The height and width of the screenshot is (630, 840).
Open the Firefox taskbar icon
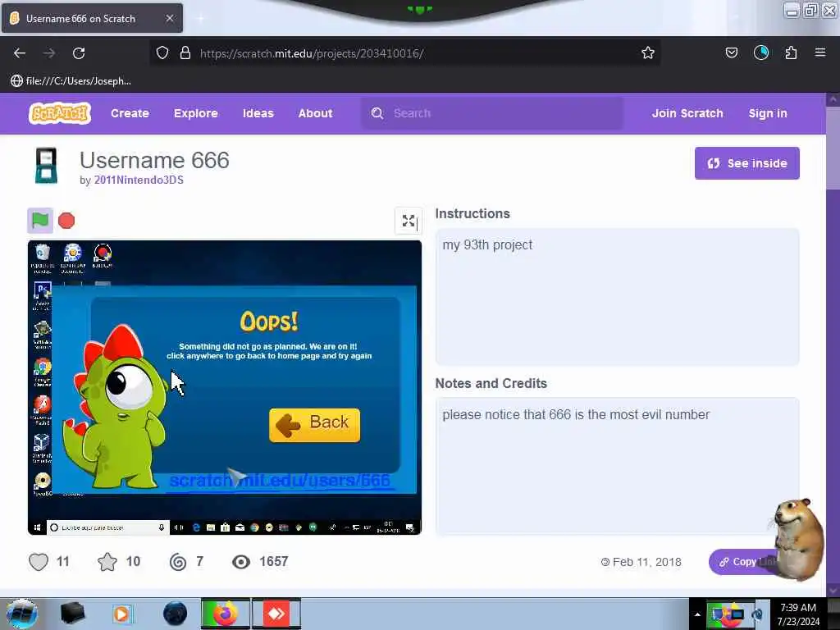(226, 614)
